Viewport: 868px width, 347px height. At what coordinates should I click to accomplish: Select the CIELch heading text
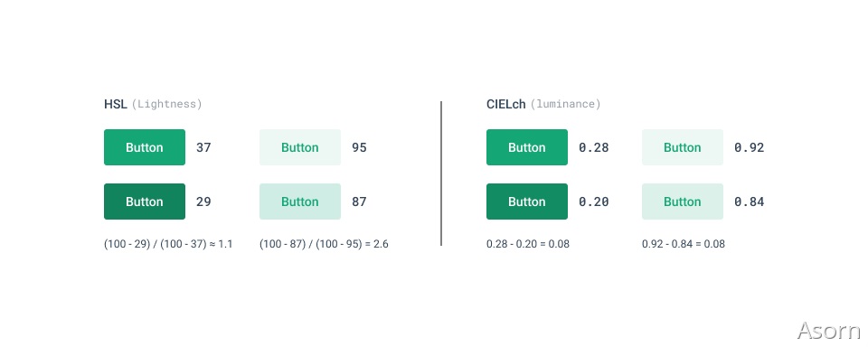[x=506, y=104]
